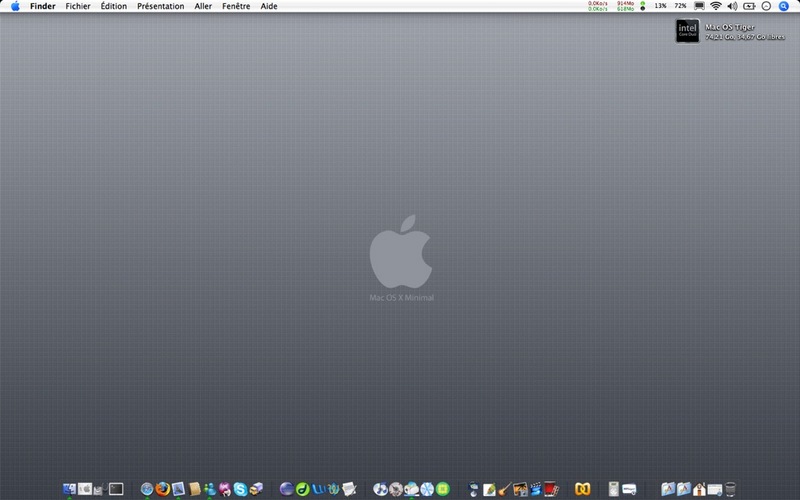This screenshot has height=500, width=800.
Task: Click the battery status icon
Action: [749, 6]
